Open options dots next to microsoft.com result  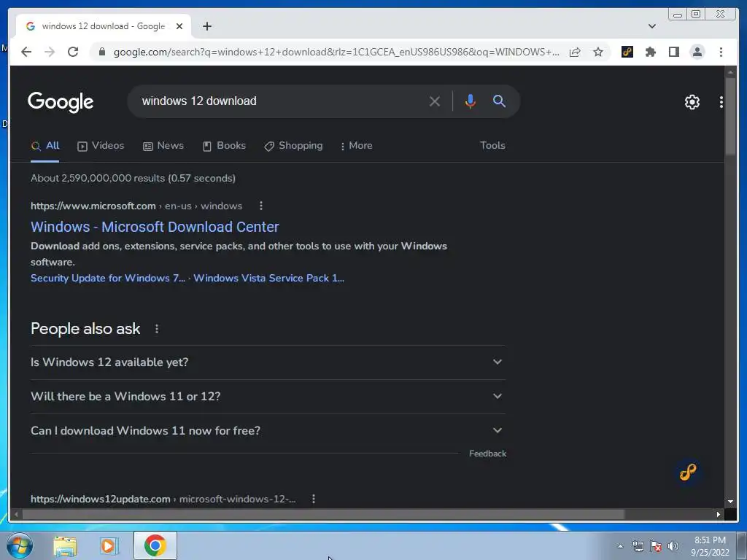(x=260, y=206)
